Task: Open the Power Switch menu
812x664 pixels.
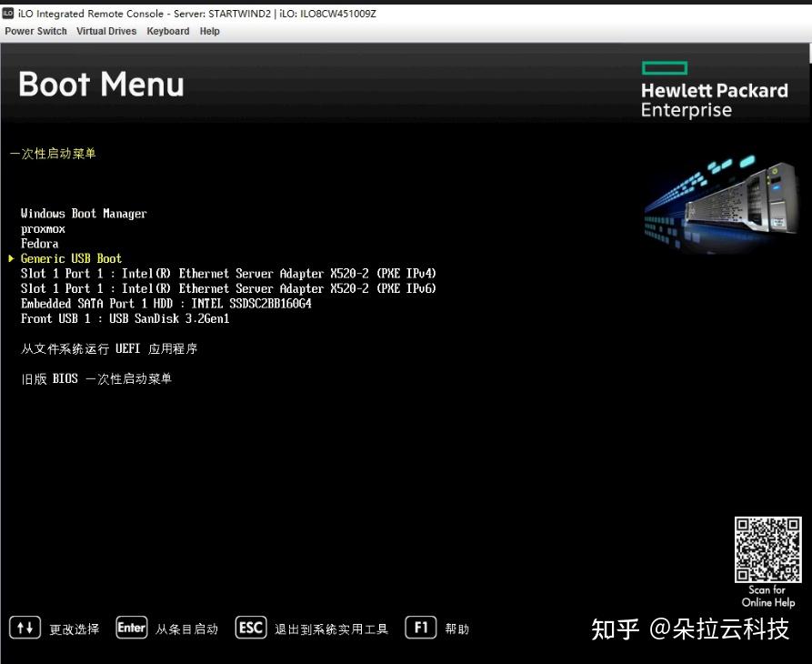Action: click(35, 31)
